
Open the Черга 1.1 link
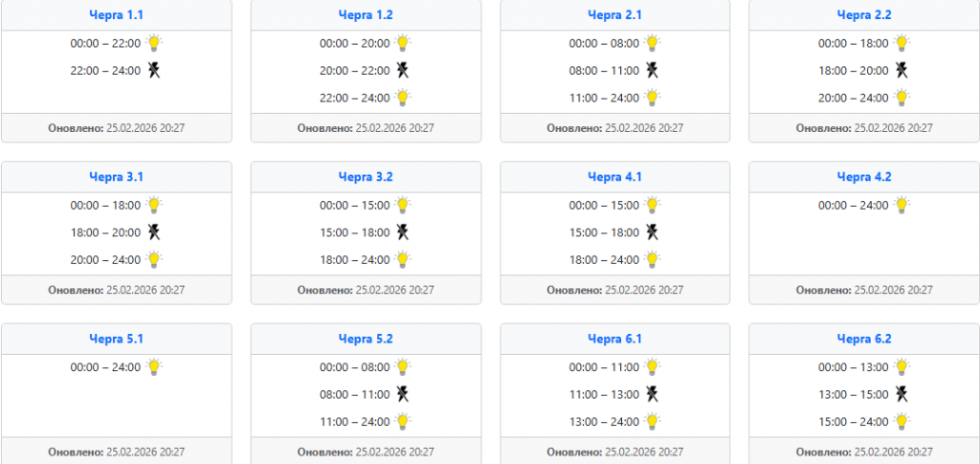tap(116, 15)
